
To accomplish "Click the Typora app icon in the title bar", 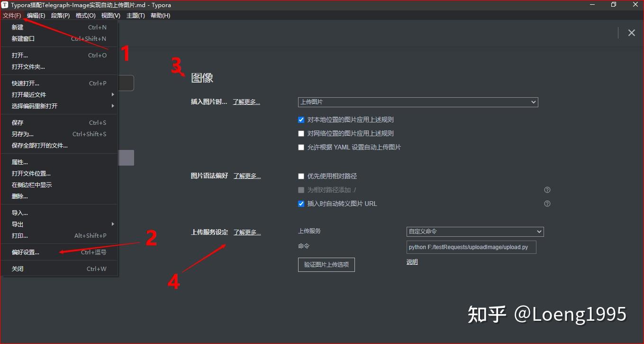I will 5,5.
